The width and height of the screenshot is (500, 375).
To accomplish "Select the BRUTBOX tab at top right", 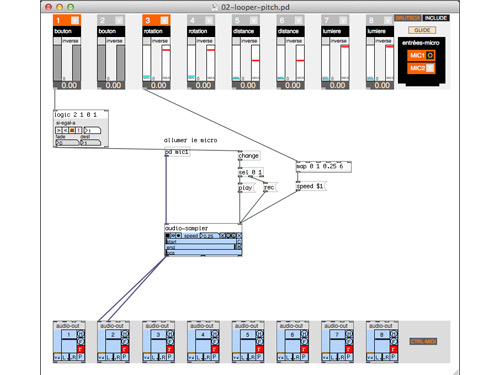I will click(408, 18).
